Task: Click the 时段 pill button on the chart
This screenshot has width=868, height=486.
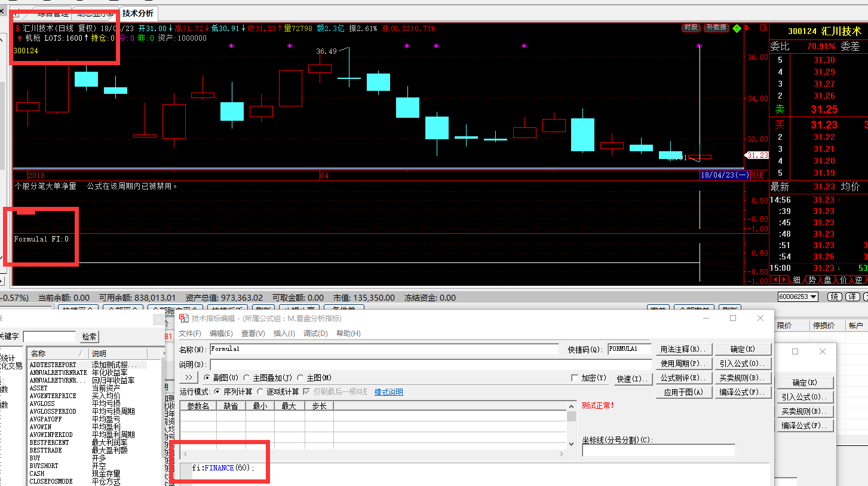Action: [x=692, y=27]
